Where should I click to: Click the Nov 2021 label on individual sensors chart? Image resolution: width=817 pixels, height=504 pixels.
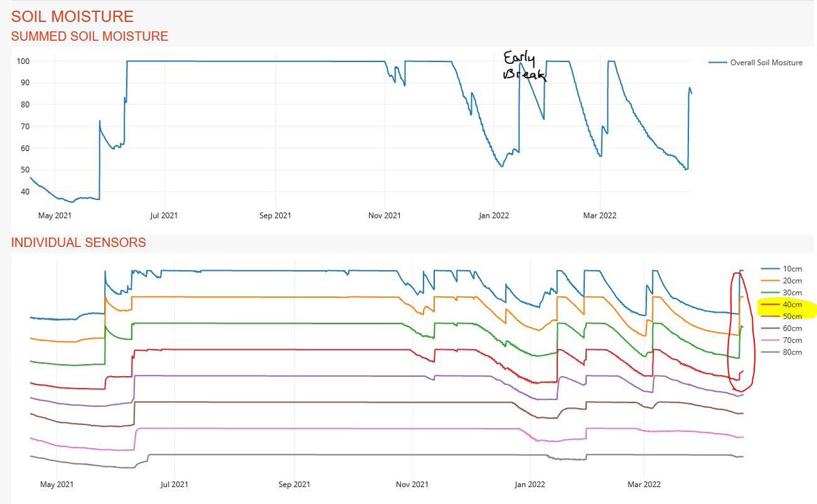[413, 485]
